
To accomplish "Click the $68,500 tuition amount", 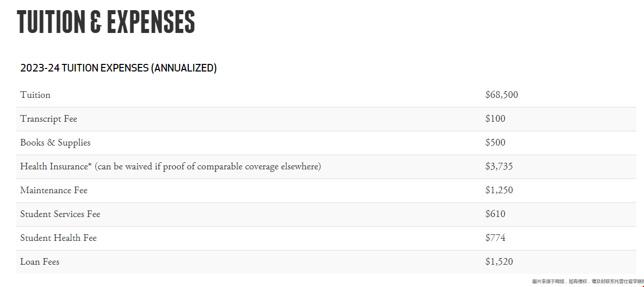I will pos(501,95).
